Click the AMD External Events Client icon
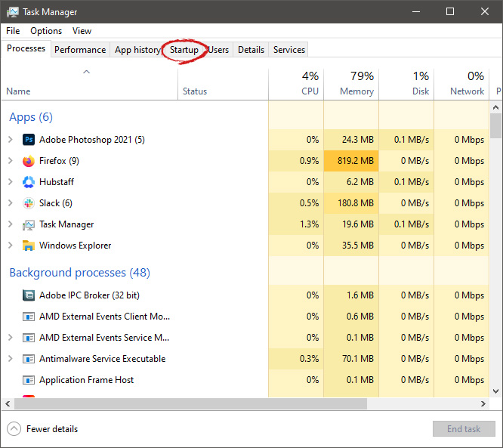The image size is (503, 448). click(29, 317)
